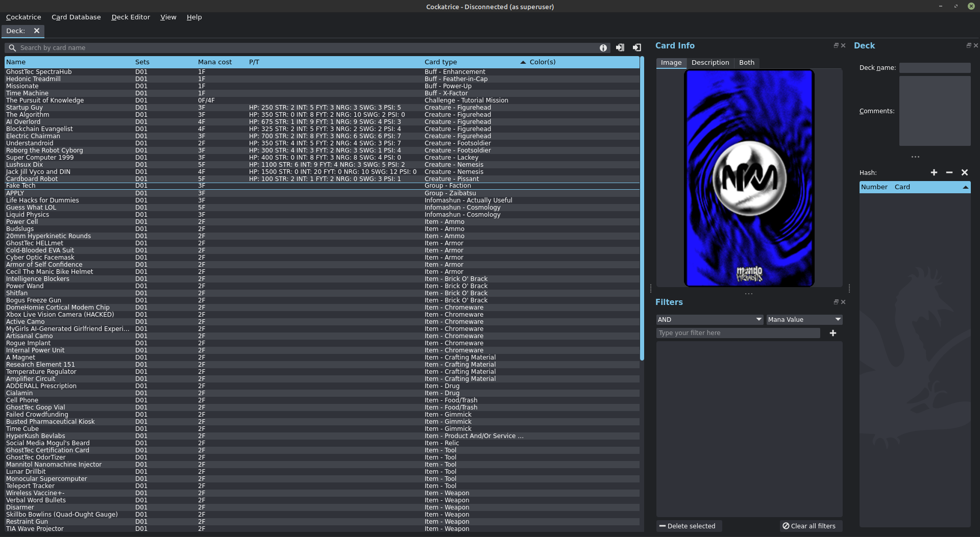Image resolution: width=980 pixels, height=537 pixels.
Task: Open the Card Database menu
Action: tap(76, 17)
